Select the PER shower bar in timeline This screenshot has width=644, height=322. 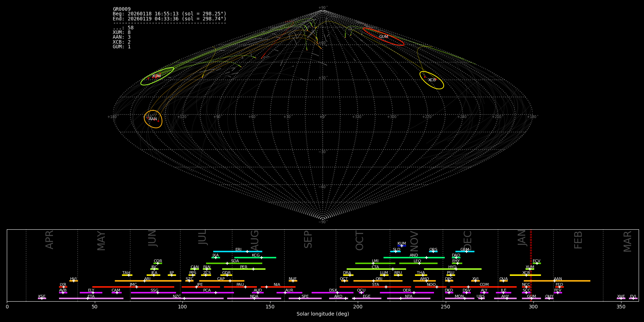[x=244, y=269]
